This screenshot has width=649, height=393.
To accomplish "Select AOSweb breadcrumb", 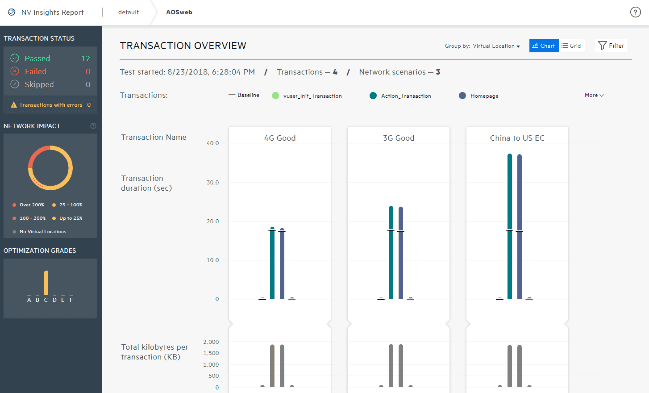I will (179, 12).
